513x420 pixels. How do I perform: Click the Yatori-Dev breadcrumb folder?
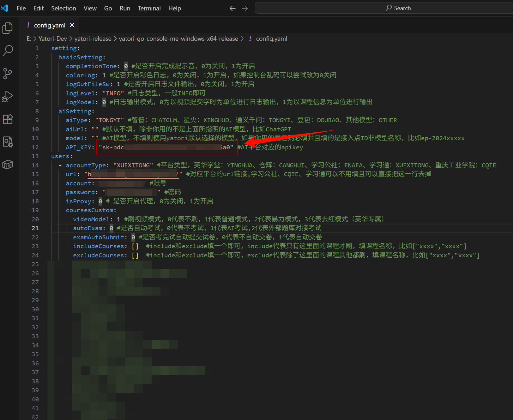point(52,39)
